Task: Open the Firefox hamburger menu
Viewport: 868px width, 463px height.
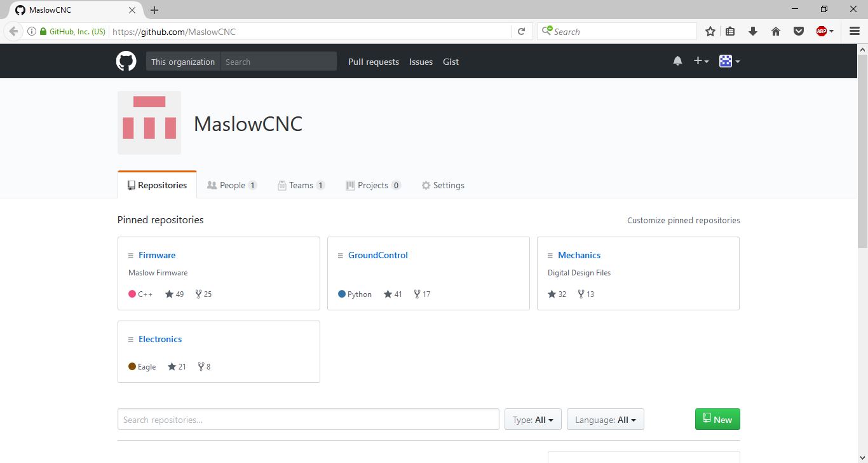Action: [855, 31]
